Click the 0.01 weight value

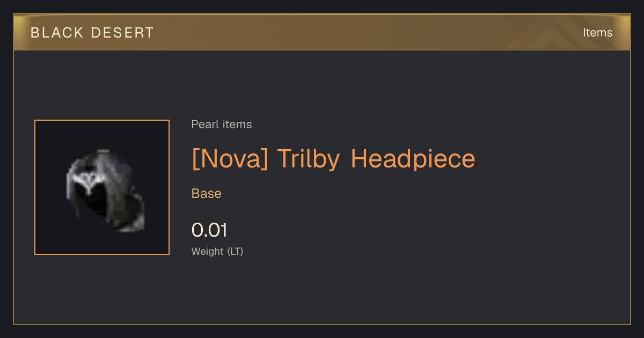209,230
